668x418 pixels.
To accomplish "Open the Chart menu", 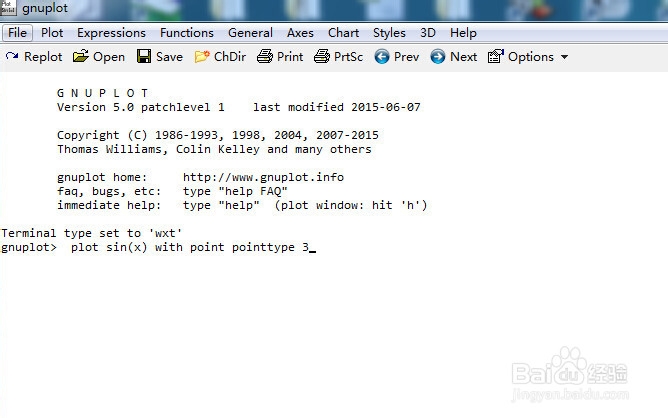I will [344, 32].
